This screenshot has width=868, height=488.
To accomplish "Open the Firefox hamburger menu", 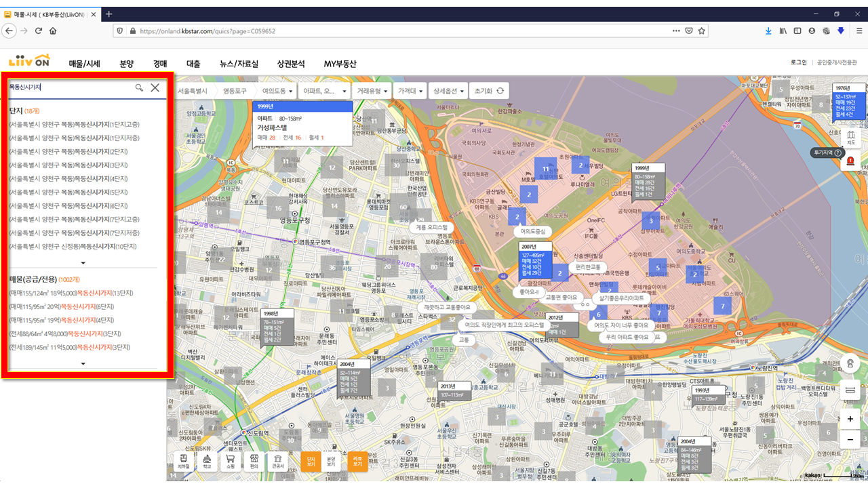I will point(859,30).
